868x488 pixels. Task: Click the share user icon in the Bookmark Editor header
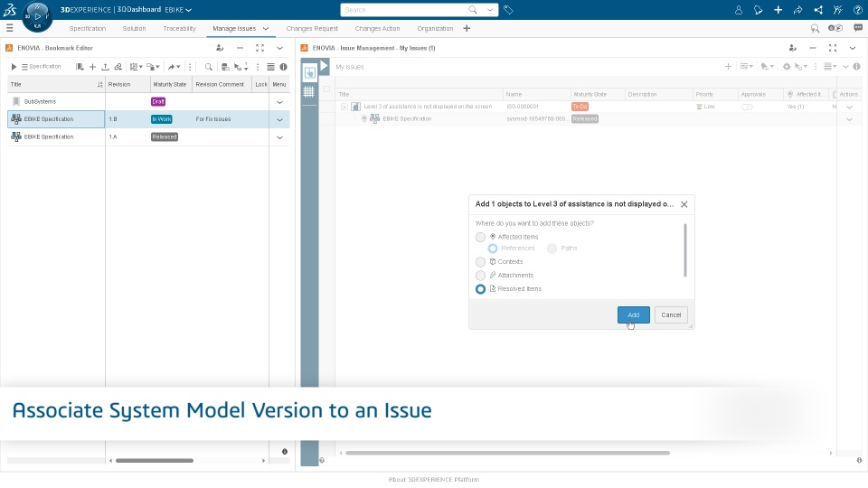pos(220,48)
